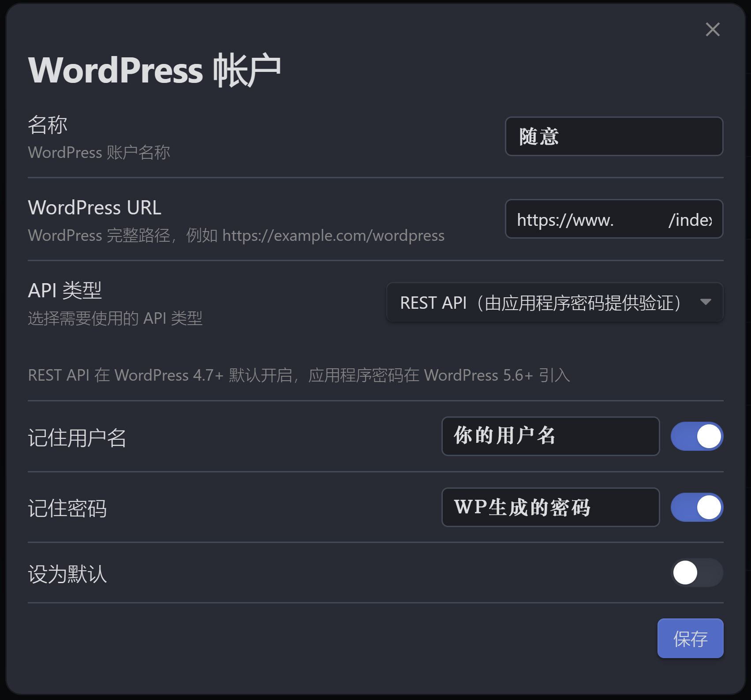This screenshot has height=700, width=751.
Task: Click the WP生成的密码 password field
Action: pos(550,507)
